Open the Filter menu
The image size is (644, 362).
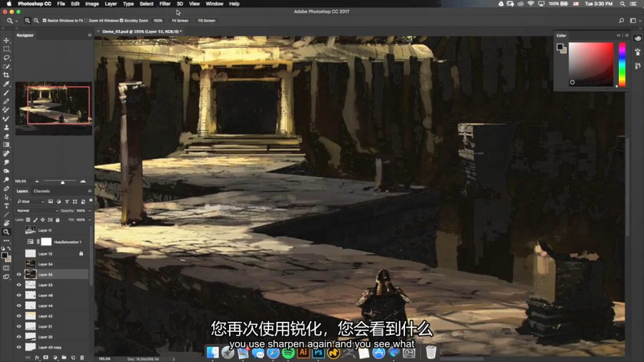click(x=165, y=4)
